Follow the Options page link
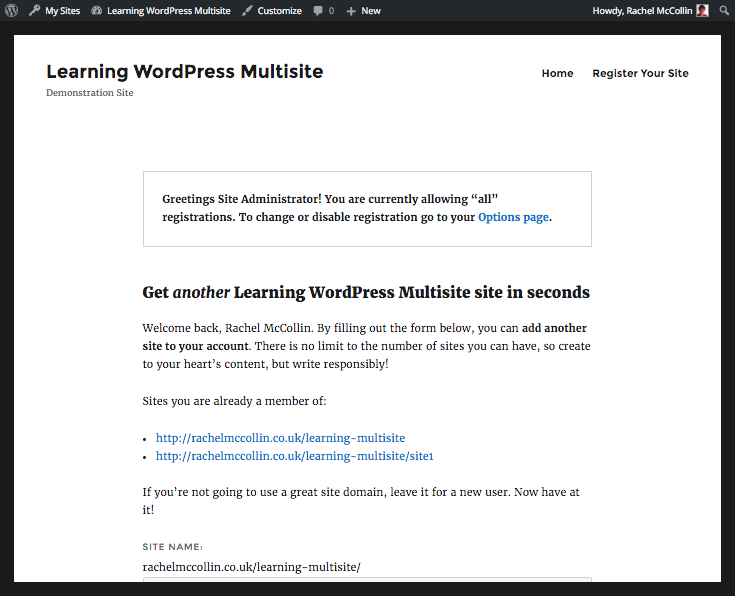The image size is (735, 596). (x=513, y=217)
